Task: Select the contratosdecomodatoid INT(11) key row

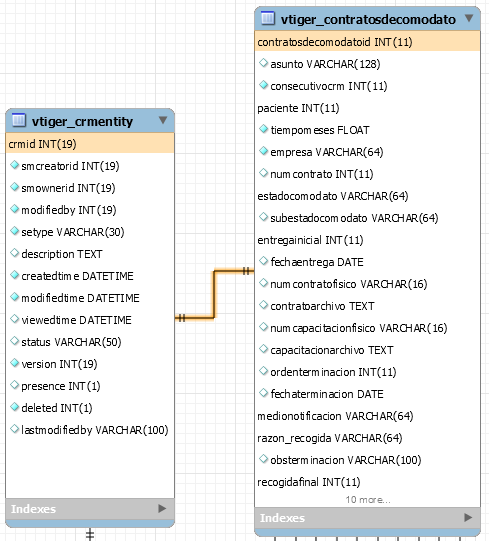Action: (x=368, y=42)
